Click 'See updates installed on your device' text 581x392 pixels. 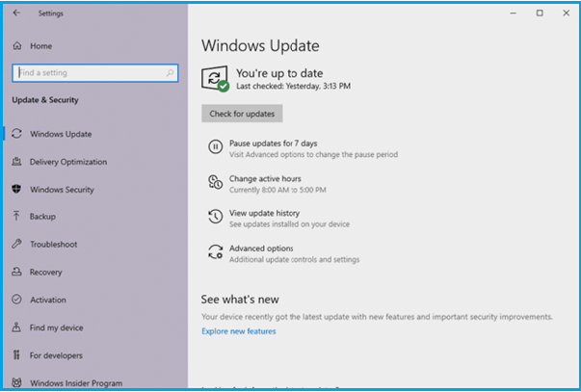tap(289, 224)
